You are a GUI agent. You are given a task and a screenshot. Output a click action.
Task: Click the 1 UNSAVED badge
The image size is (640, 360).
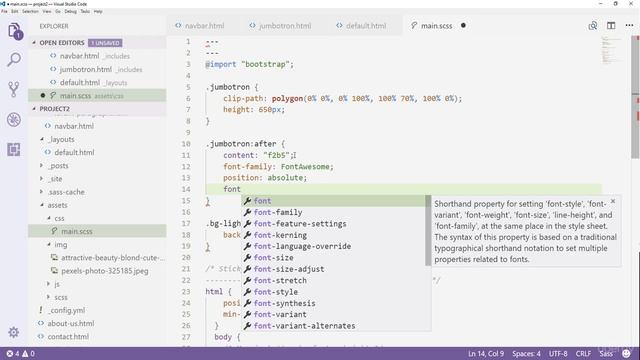[x=105, y=43]
